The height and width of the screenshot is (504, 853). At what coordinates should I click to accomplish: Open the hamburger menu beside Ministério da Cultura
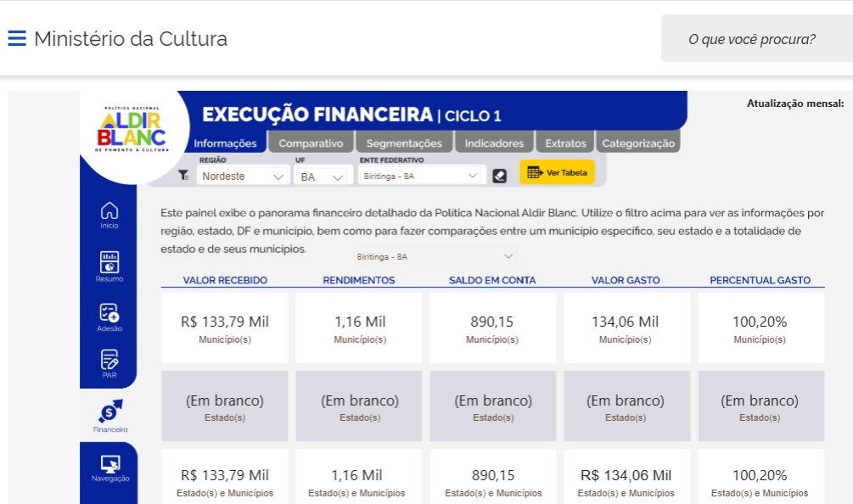click(x=17, y=39)
